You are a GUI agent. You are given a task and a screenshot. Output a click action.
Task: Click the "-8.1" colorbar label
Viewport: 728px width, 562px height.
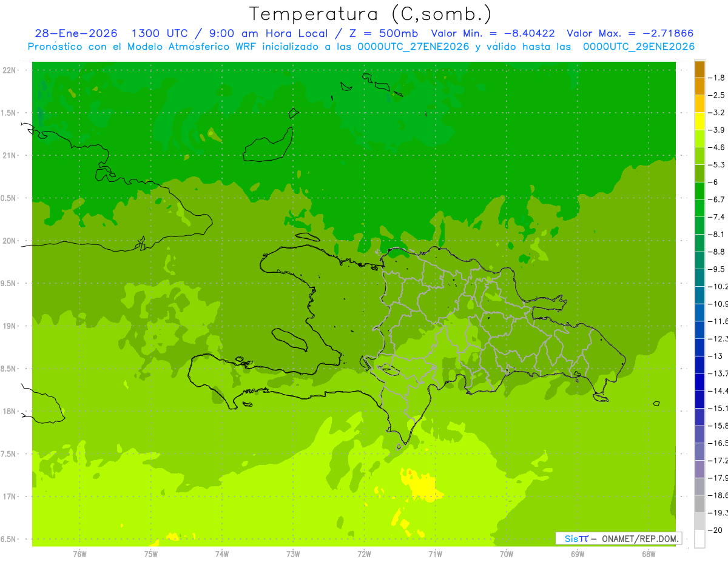coord(717,234)
